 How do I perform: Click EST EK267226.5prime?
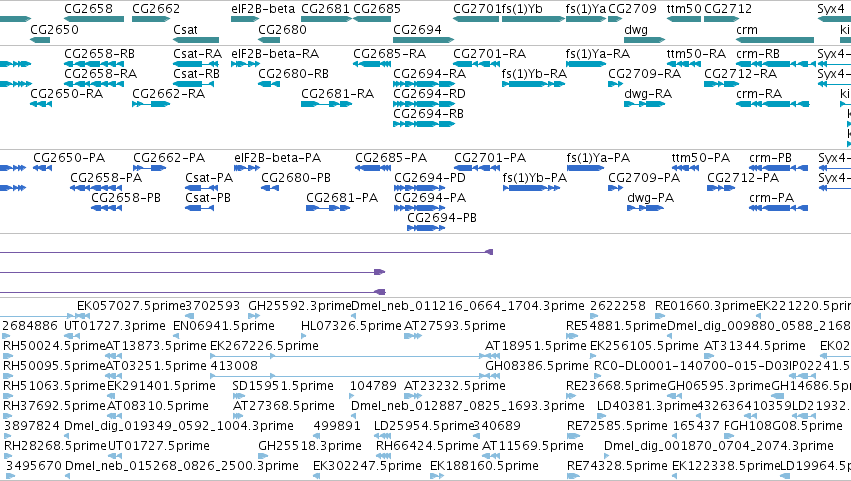[347, 356]
